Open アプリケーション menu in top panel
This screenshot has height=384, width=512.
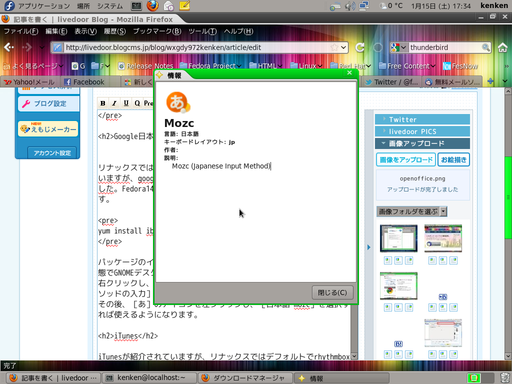click(x=44, y=6)
